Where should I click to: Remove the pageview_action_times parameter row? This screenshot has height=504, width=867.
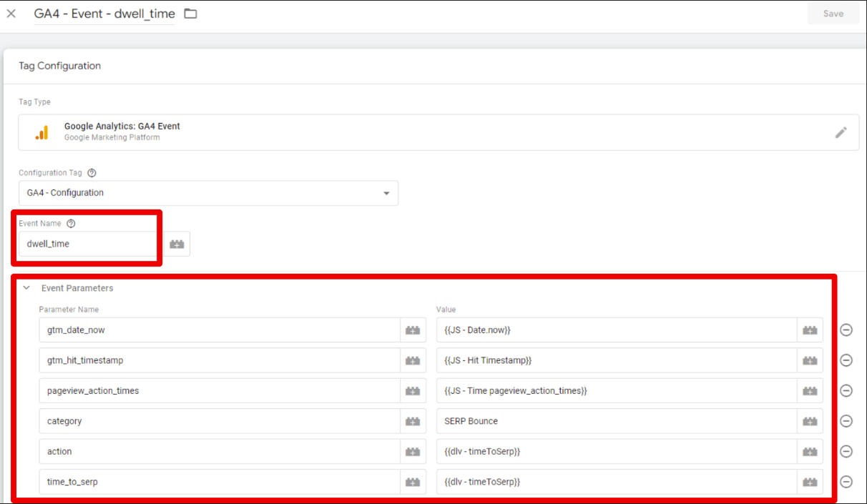point(846,391)
